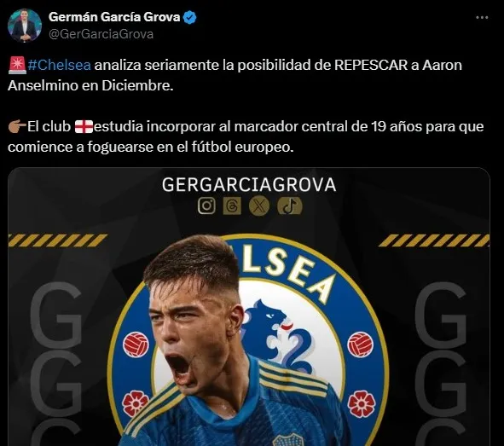
Task: Click the Germán García Grova display name
Action: (x=114, y=17)
